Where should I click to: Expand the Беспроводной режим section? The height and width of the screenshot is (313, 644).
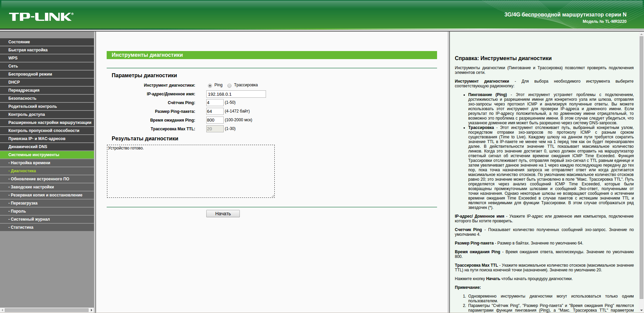click(30, 74)
